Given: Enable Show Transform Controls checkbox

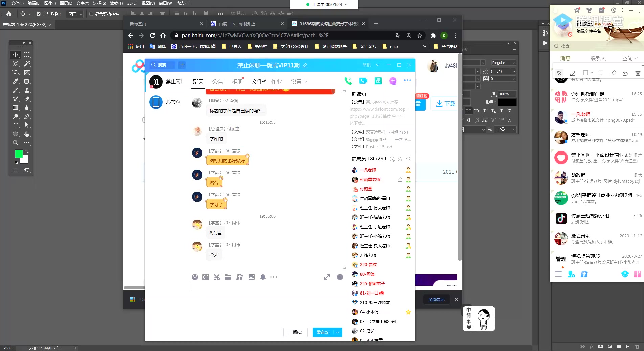Looking at the screenshot, I should pyautogui.click(x=91, y=14).
